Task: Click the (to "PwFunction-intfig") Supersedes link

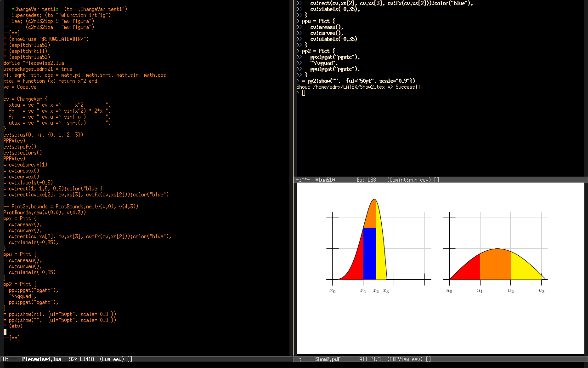Action: pyautogui.click(x=78, y=15)
